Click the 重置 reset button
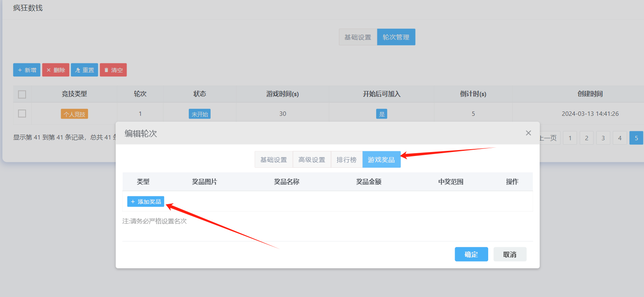This screenshot has width=644, height=297. (x=84, y=70)
